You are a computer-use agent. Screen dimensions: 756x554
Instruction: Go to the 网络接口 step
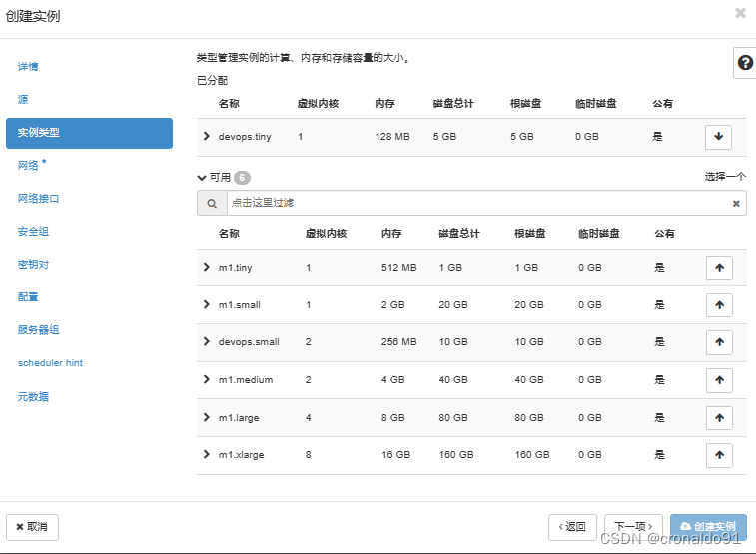tap(39, 198)
